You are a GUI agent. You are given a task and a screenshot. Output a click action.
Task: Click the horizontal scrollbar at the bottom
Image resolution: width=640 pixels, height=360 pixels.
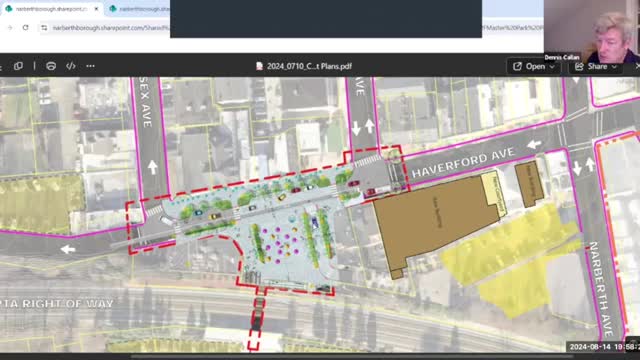(x=351, y=356)
